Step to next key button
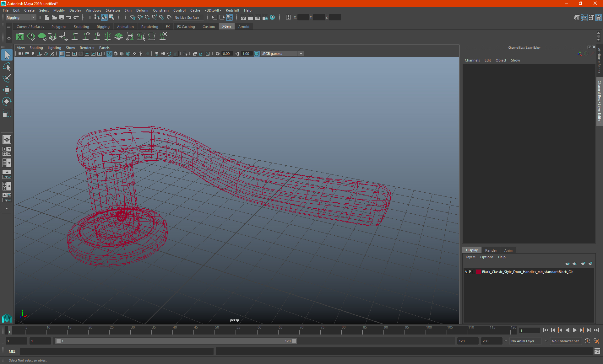The height and width of the screenshot is (364, 603). click(x=582, y=330)
